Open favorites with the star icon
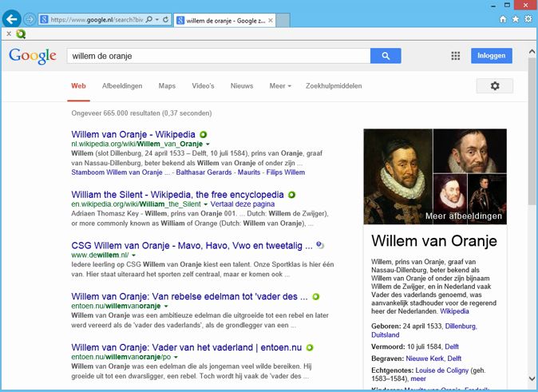The height and width of the screenshot is (392, 538). (516, 19)
